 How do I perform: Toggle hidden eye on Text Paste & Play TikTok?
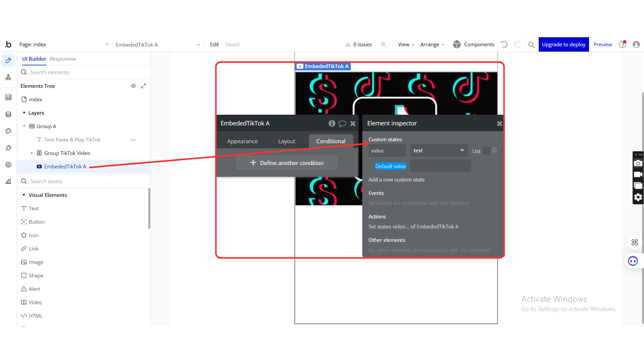coord(133,140)
